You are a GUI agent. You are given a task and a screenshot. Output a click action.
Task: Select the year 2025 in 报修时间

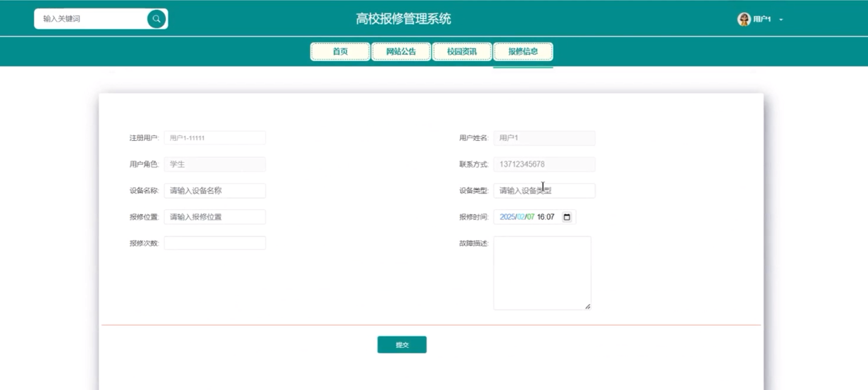point(507,217)
